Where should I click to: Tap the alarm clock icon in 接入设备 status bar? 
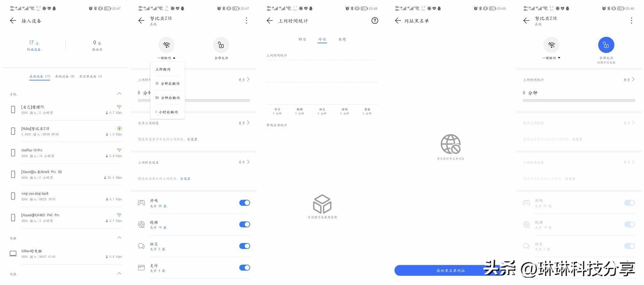(x=91, y=8)
